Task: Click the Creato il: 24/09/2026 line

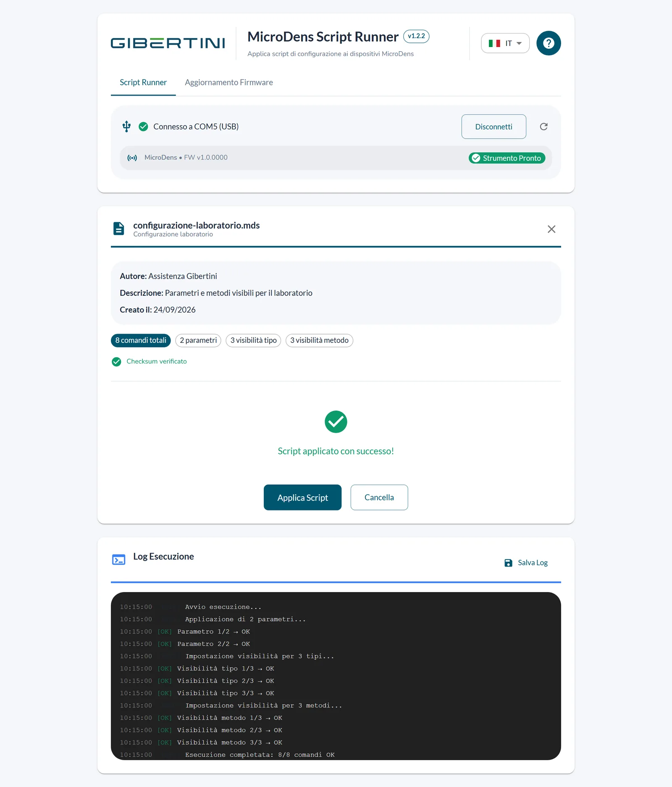Action: (x=157, y=310)
